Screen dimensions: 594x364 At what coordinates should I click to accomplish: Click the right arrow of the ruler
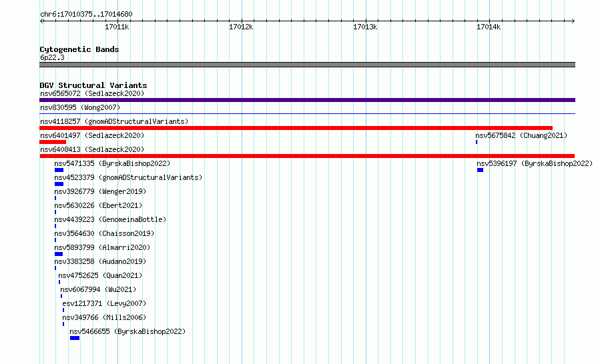[573, 21]
